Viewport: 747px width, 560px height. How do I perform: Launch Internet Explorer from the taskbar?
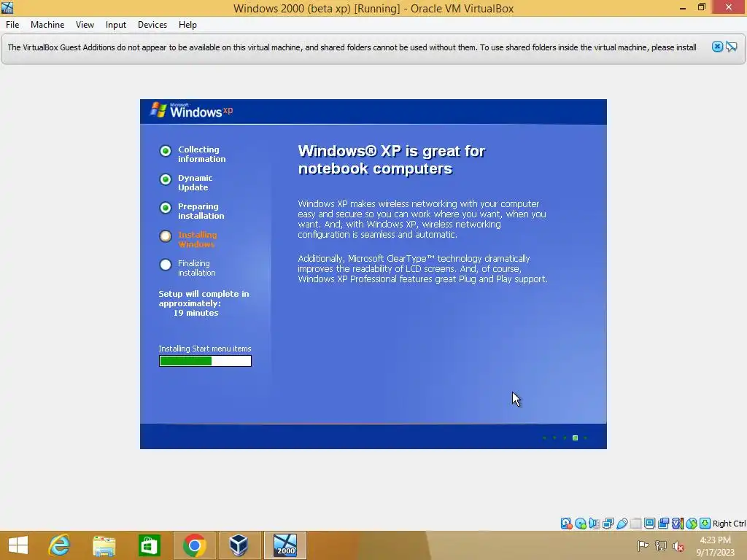tap(60, 545)
